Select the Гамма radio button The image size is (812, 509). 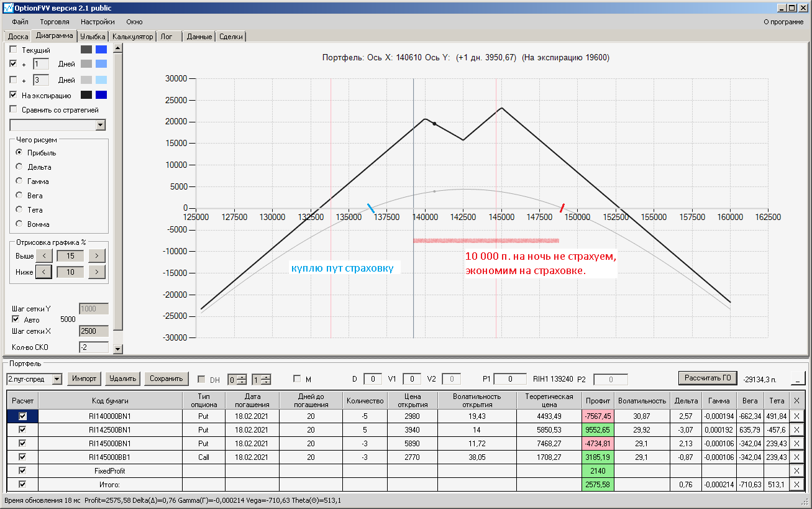tap(19, 181)
